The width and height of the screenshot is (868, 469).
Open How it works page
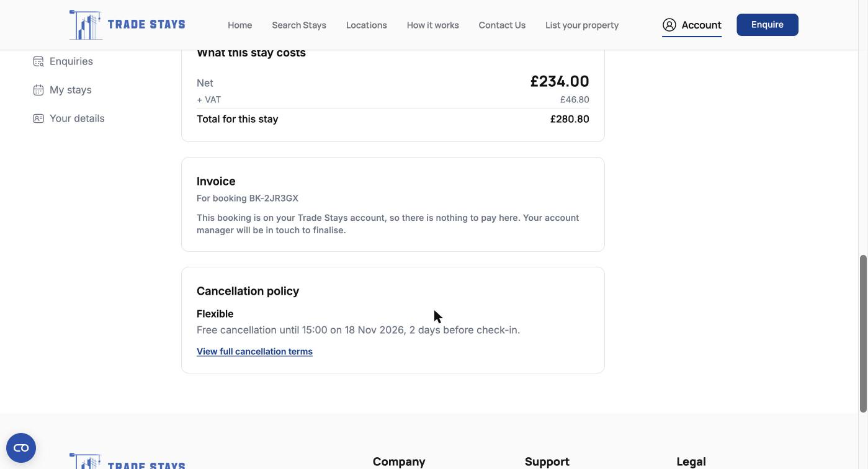pos(433,25)
